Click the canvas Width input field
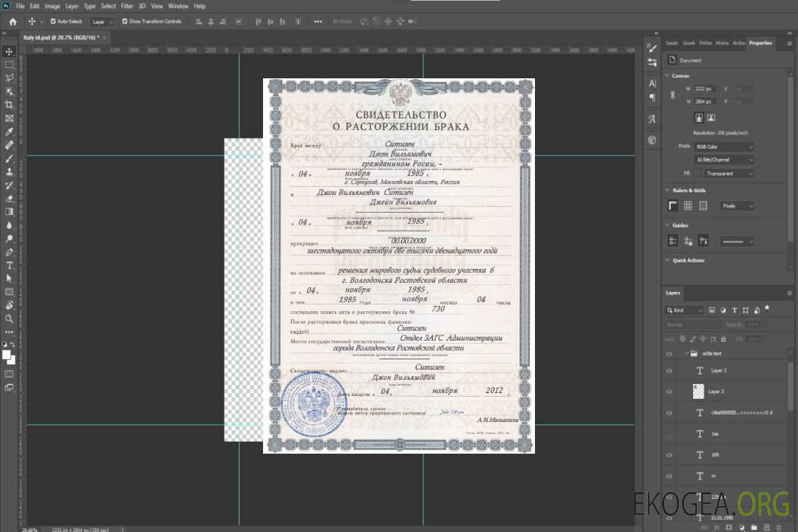Screen dimensions: 798x532 point(705,89)
